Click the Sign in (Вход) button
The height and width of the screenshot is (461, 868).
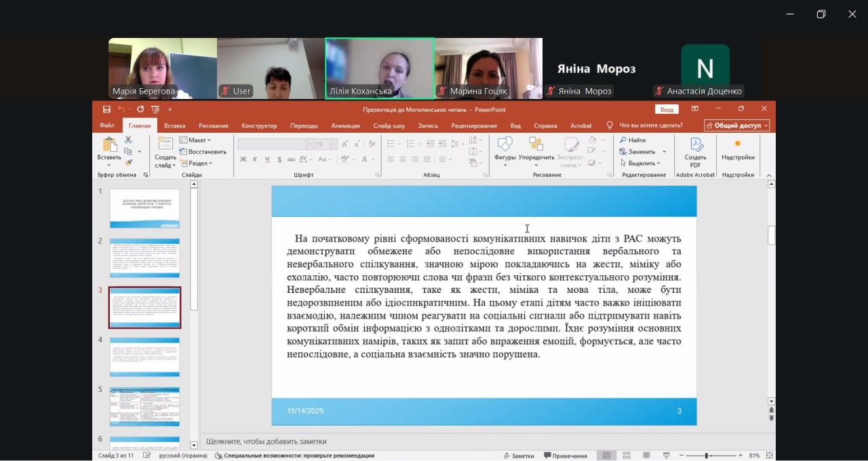667,109
